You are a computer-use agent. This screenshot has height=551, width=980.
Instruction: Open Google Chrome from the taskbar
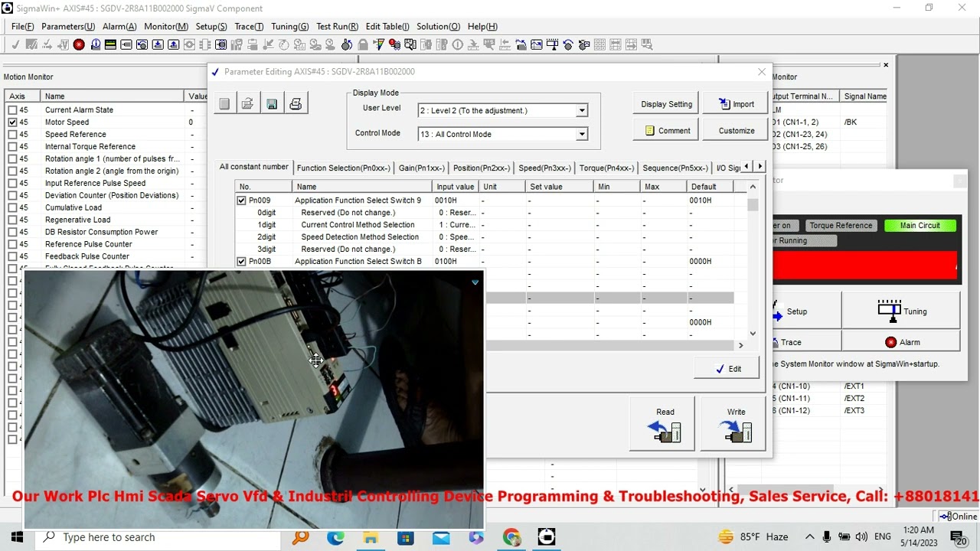pyautogui.click(x=511, y=537)
